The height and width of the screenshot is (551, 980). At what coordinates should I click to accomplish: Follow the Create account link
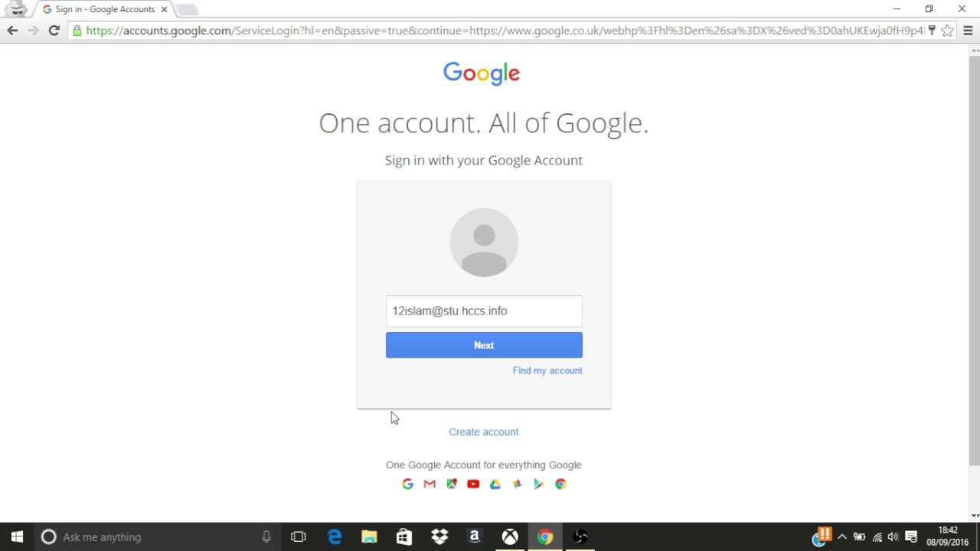tap(484, 432)
